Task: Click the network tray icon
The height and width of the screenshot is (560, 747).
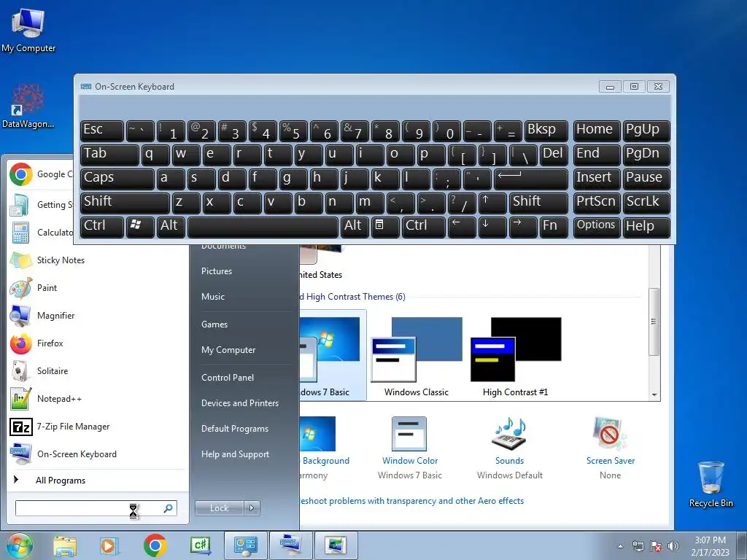Action: pyautogui.click(x=638, y=546)
